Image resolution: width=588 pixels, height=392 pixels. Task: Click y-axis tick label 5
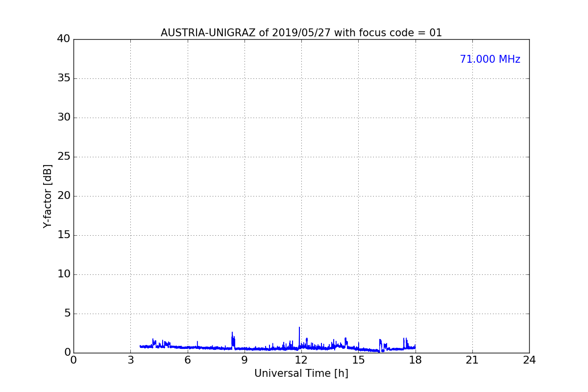point(67,314)
